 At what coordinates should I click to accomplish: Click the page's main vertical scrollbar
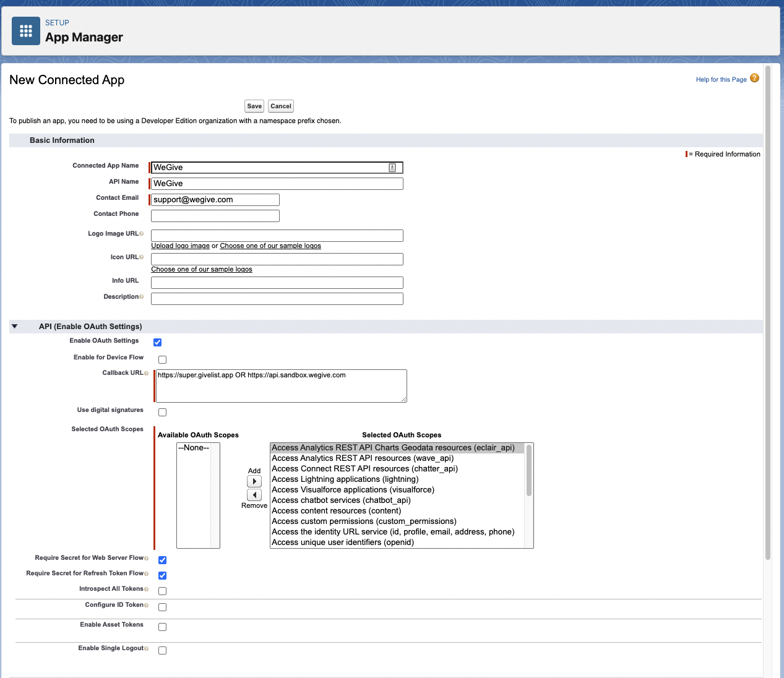(768, 312)
